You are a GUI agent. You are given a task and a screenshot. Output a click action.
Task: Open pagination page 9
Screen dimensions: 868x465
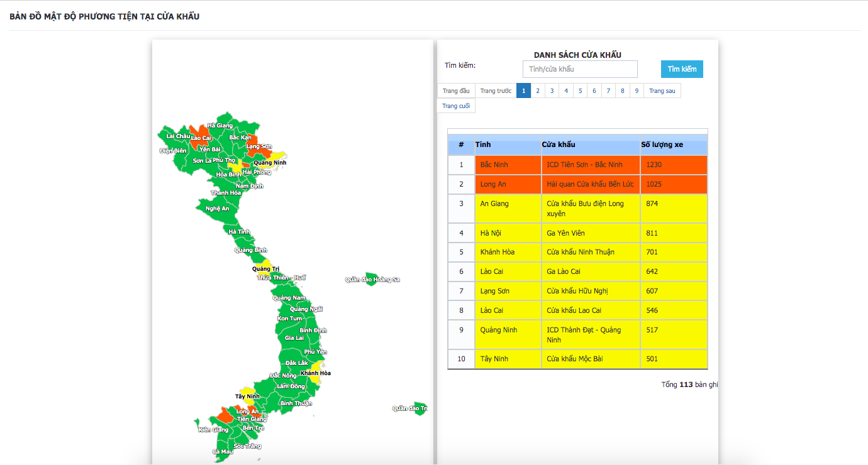pos(637,91)
